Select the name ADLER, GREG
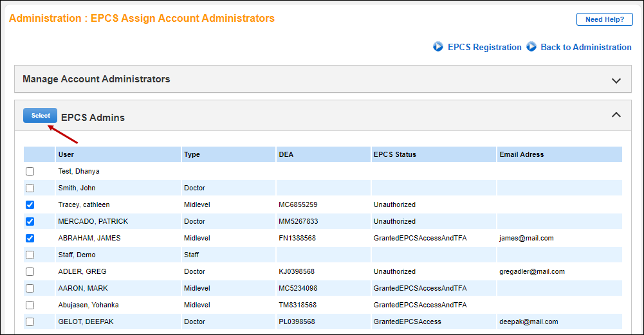The width and height of the screenshot is (644, 335). (x=82, y=272)
